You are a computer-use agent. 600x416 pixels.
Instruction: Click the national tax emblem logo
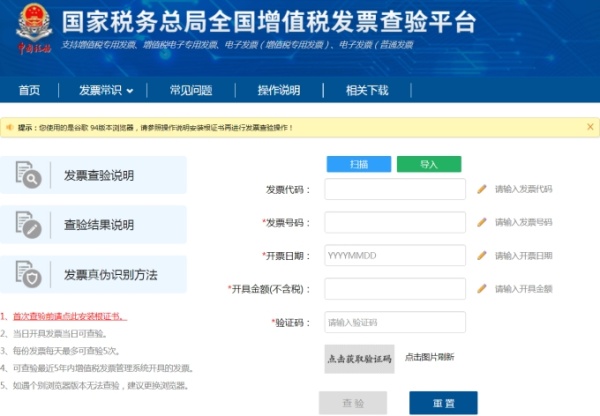pos(34,28)
